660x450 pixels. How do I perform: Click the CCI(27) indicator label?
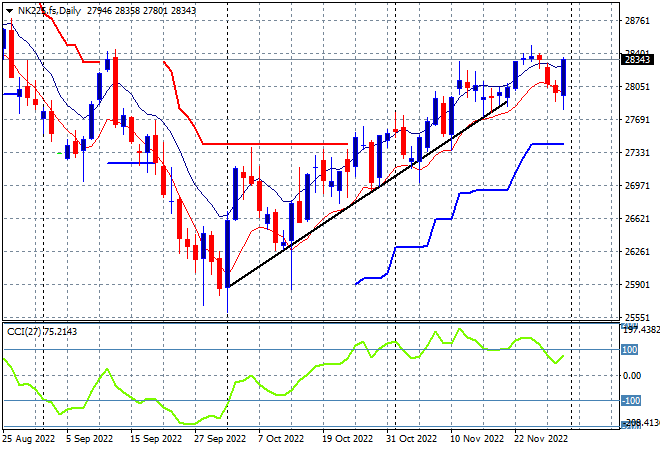[x=24, y=332]
